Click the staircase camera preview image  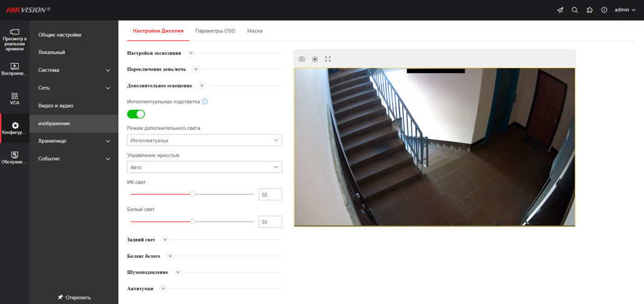[435, 147]
